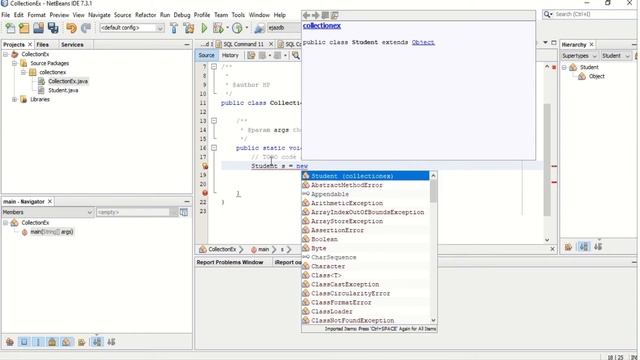Select CollectionEx.java in the Projects tree
The image size is (640, 360).
pyautogui.click(x=68, y=81)
